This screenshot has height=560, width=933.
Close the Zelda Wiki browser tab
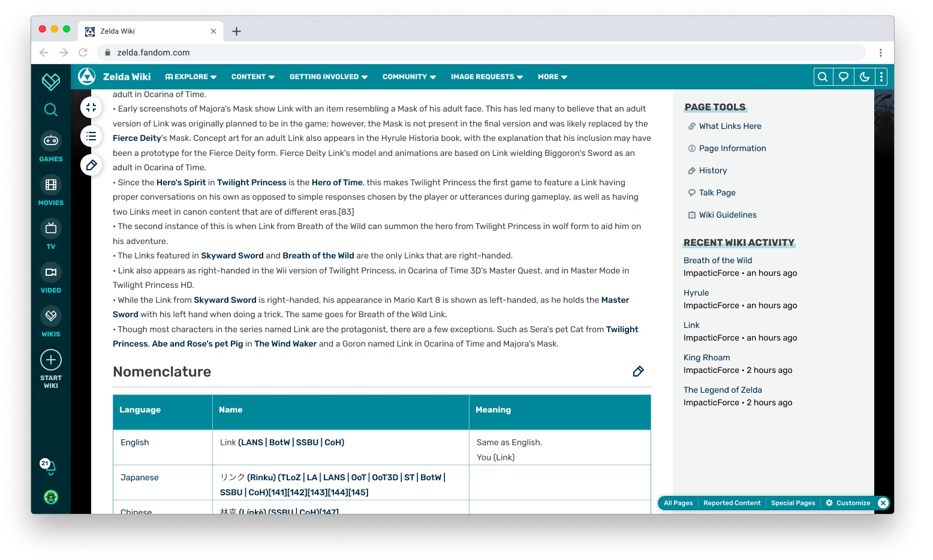213,31
